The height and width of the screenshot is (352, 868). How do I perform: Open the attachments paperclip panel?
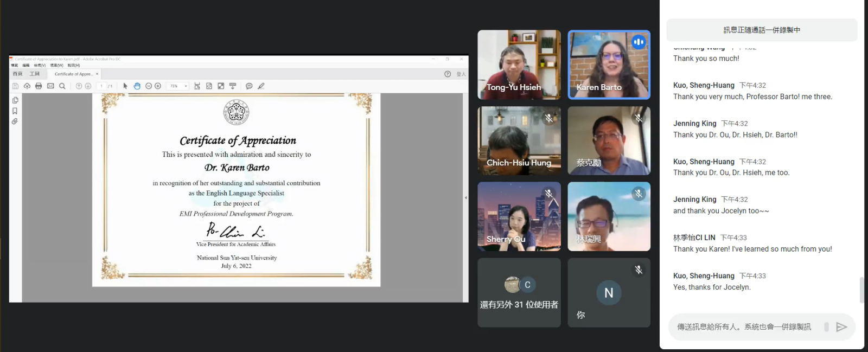pyautogui.click(x=15, y=121)
